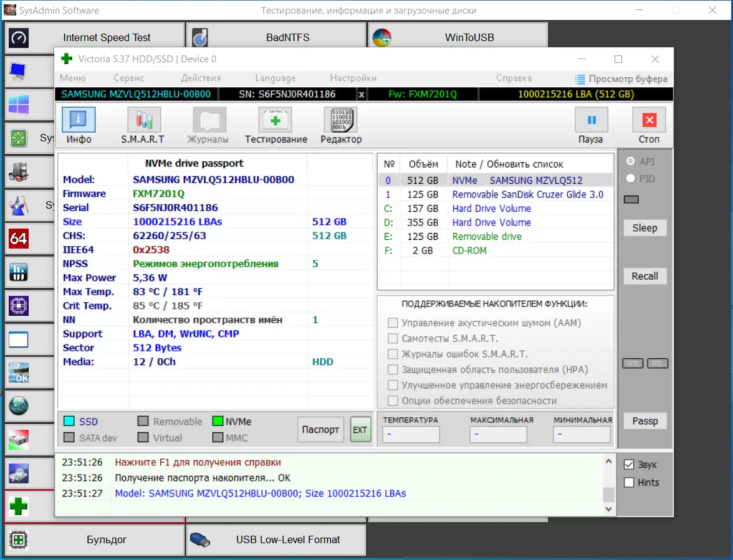The width and height of the screenshot is (733, 560).
Task: Click the gray SATA dev indicator swatch
Action: (69, 438)
